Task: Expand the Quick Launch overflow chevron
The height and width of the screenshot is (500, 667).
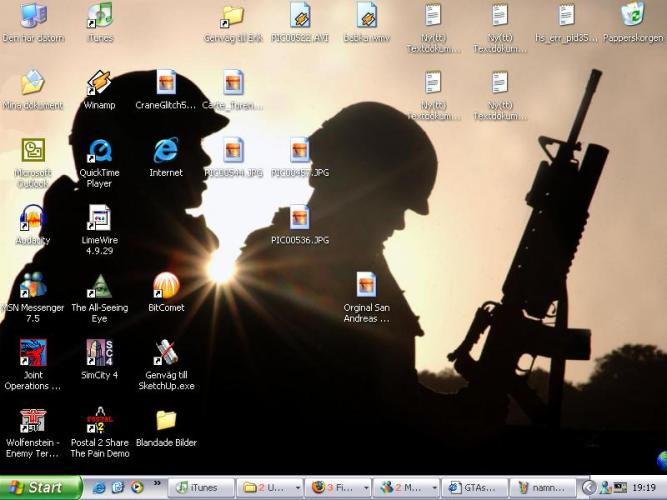Action: pyautogui.click(x=154, y=488)
